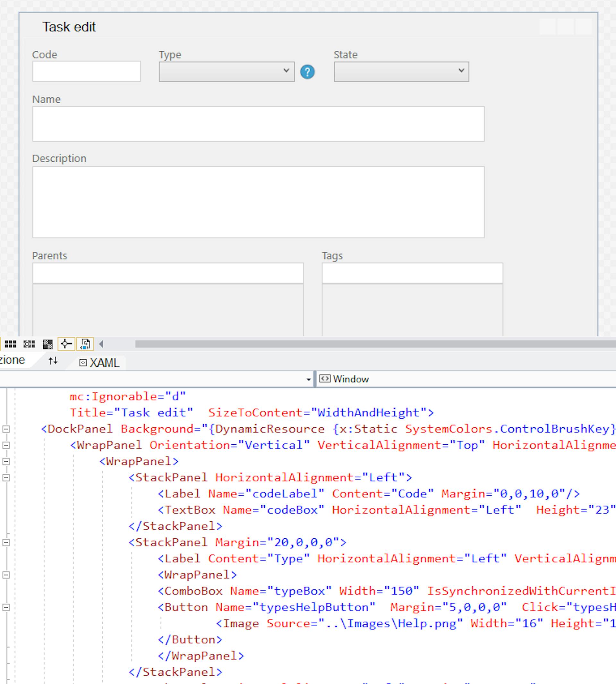Click the swap panes arrows icon

53,361
